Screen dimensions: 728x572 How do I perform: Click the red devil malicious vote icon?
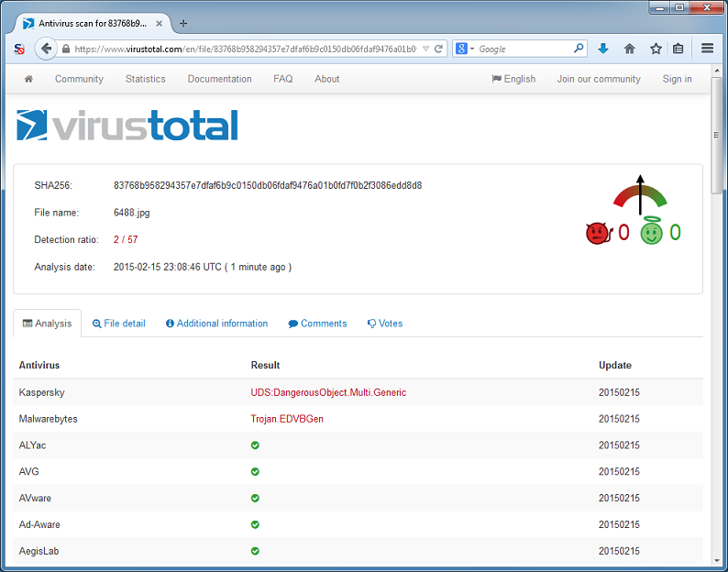(x=597, y=233)
